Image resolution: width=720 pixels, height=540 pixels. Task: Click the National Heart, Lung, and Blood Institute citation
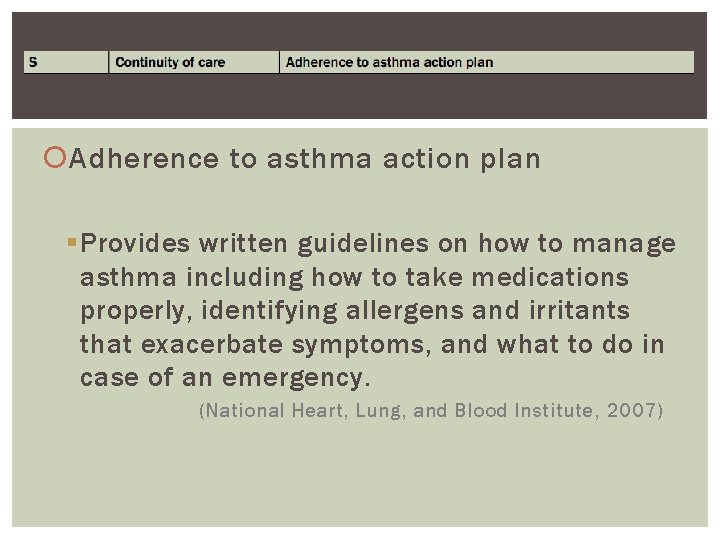(x=431, y=410)
